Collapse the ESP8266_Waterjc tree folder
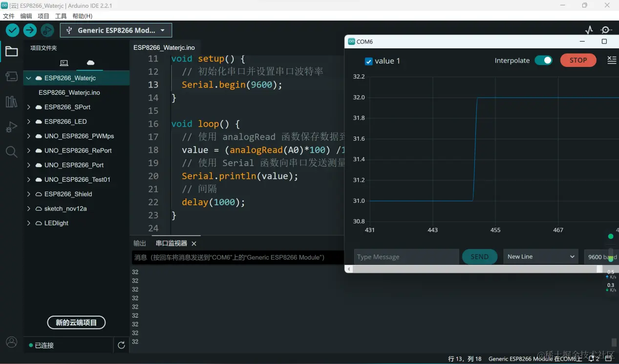 29,78
